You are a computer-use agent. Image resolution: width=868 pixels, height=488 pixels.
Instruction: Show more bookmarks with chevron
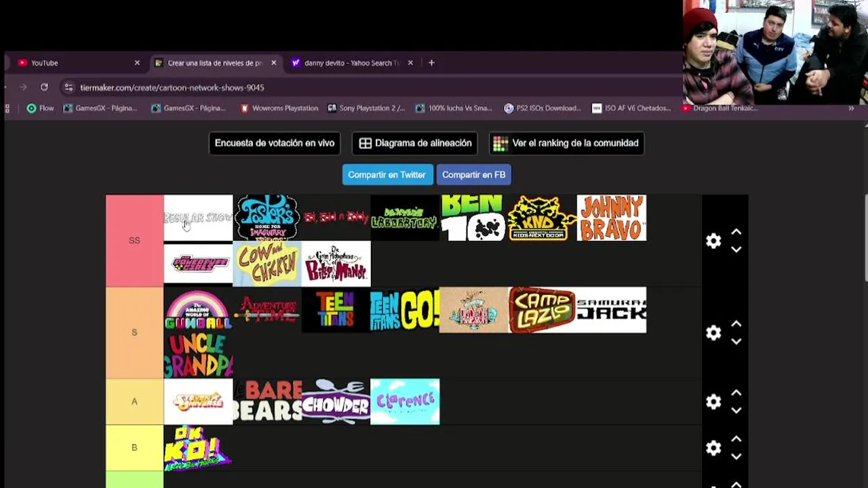click(x=851, y=108)
